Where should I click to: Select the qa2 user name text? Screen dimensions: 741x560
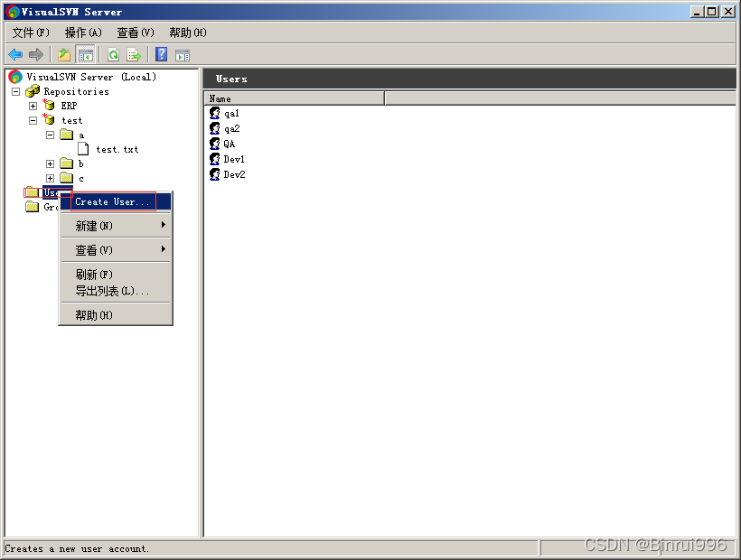(x=231, y=129)
